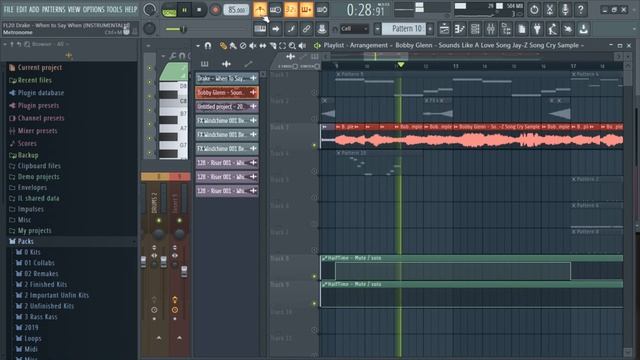Toggle Track 8 mute LED
The width and height of the screenshot is (640, 360).
(x=314, y=276)
